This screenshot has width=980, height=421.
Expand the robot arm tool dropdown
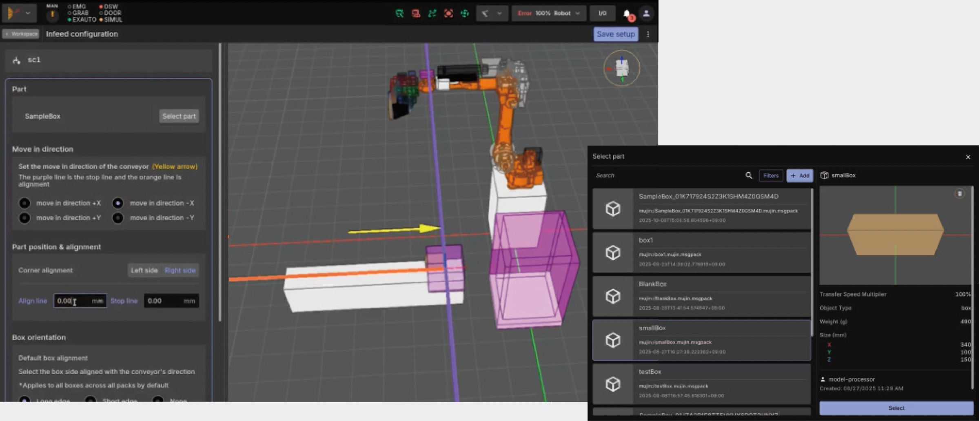[x=492, y=13]
